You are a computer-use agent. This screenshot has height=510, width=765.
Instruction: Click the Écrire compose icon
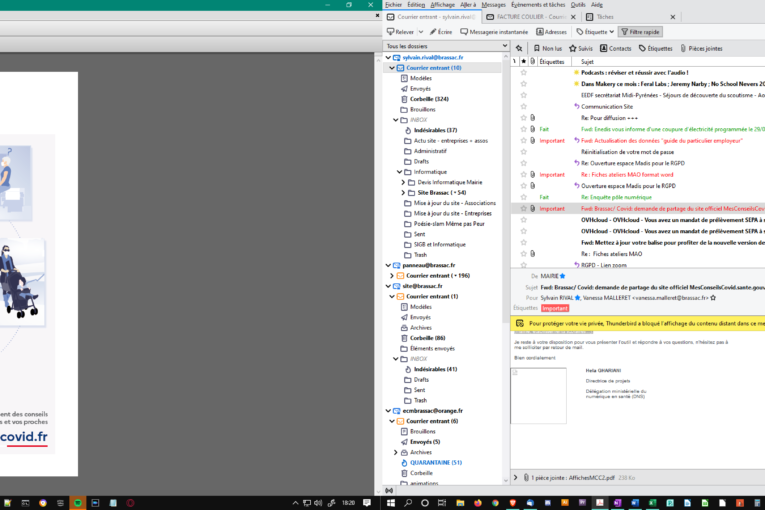[x=441, y=32]
